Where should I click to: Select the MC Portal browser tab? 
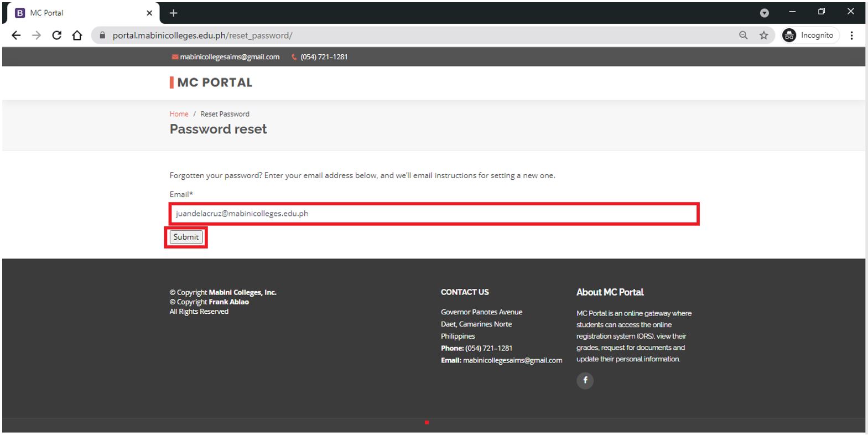point(77,13)
